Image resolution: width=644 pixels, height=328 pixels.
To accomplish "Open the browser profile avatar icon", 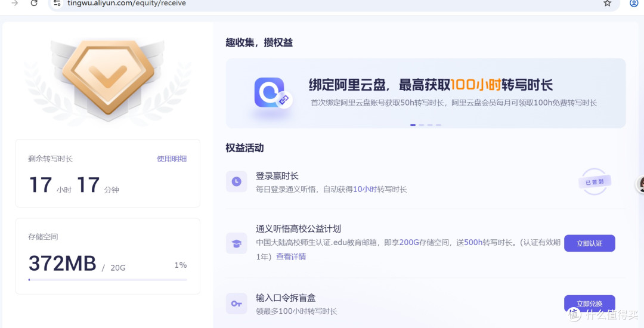I will click(634, 3).
